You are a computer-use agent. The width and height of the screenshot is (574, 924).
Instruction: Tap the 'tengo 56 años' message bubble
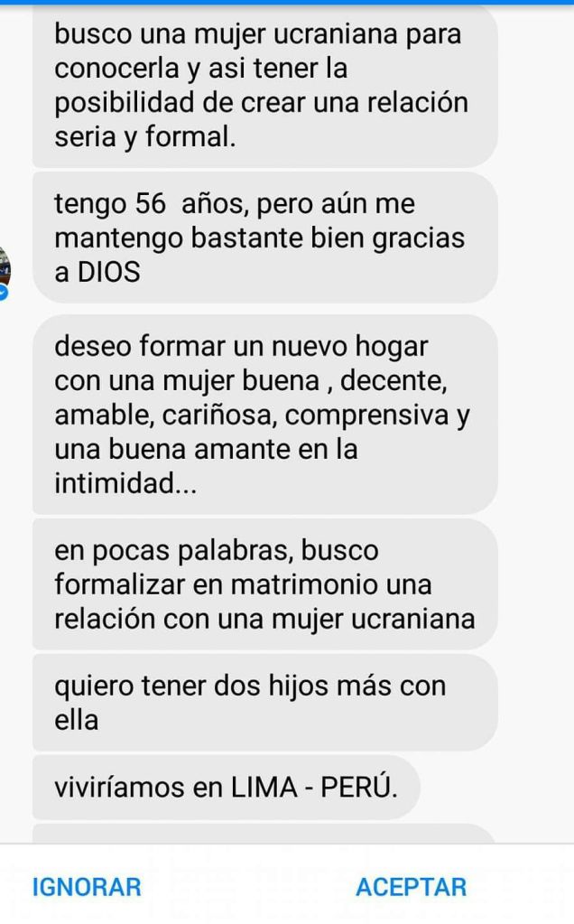pos(265,238)
